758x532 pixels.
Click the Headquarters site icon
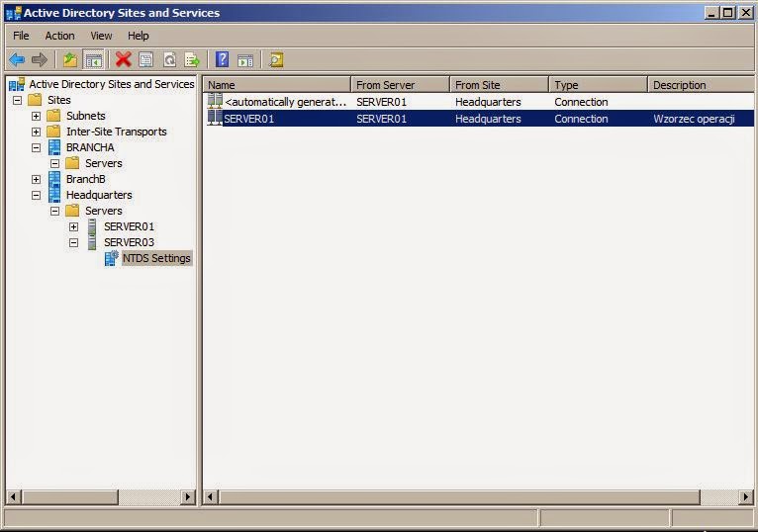coord(54,195)
